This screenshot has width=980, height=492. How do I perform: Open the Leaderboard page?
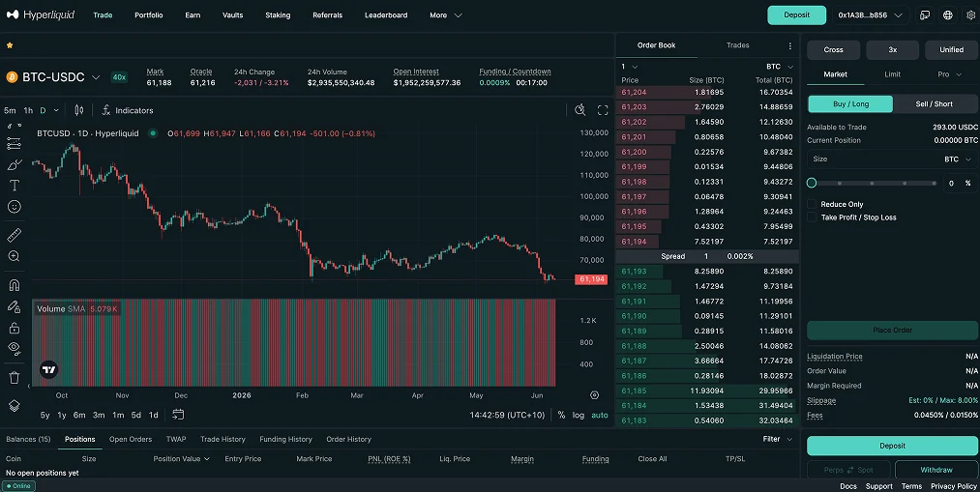tap(386, 15)
